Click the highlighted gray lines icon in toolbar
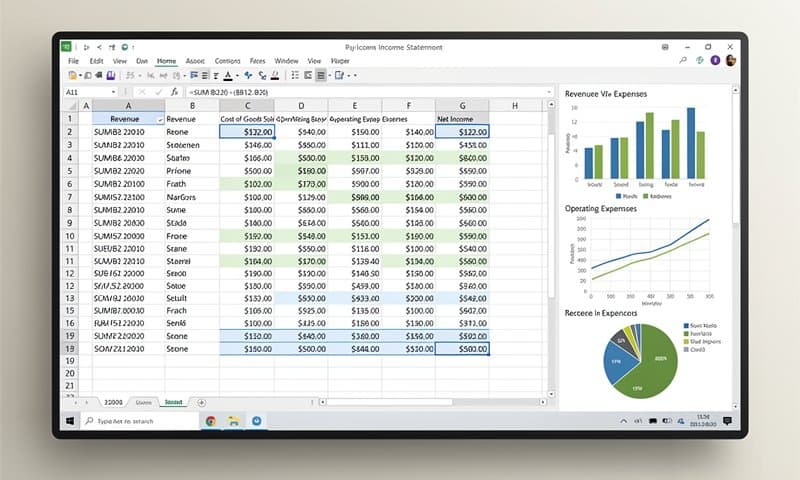The height and width of the screenshot is (480, 800). point(321,75)
